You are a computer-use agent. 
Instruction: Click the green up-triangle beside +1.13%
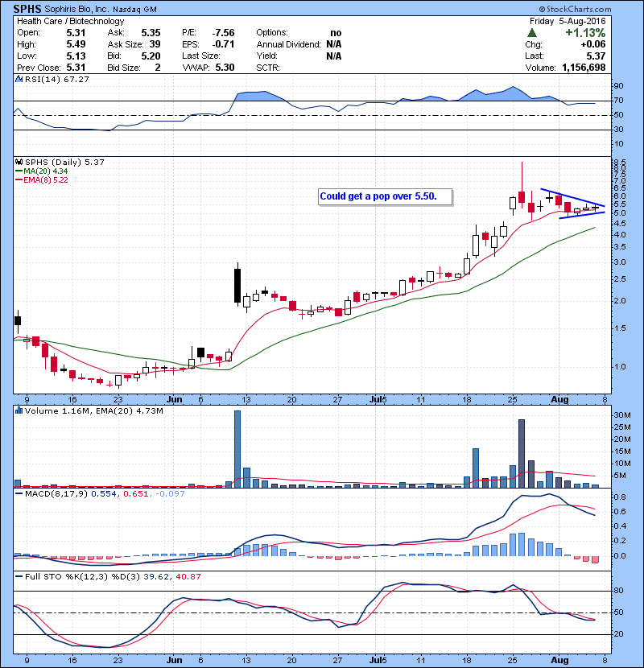tap(531, 33)
